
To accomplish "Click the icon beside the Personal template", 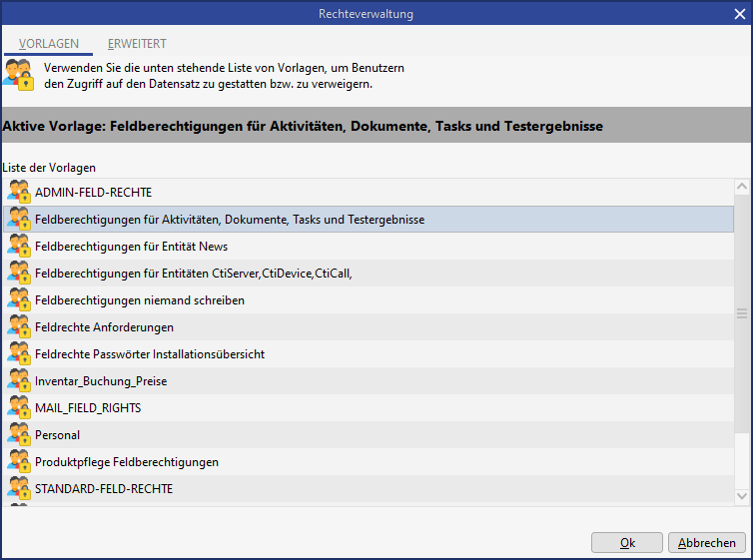I will click(19, 434).
